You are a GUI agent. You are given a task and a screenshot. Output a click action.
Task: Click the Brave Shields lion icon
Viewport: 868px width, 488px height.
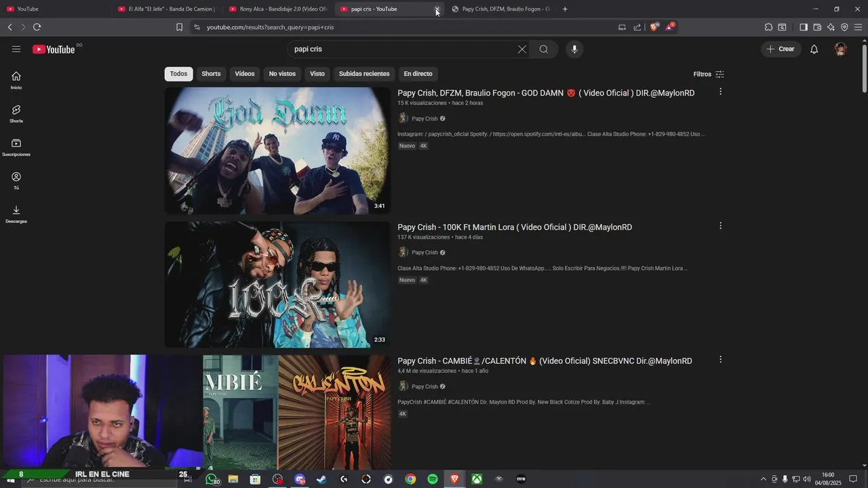coord(654,27)
